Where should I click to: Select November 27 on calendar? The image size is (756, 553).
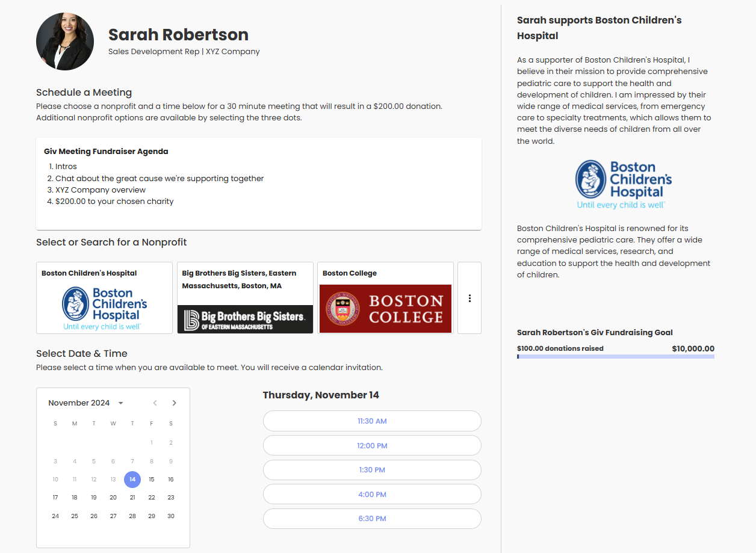(x=113, y=516)
